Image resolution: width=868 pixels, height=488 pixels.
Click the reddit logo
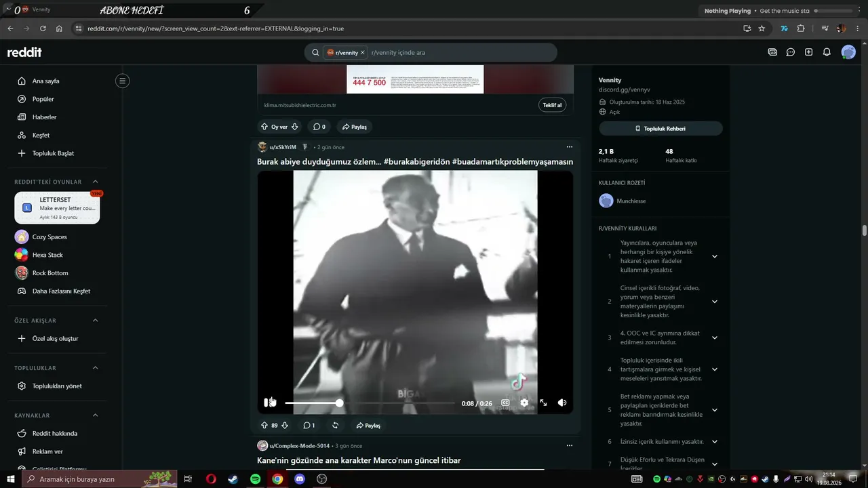(24, 52)
